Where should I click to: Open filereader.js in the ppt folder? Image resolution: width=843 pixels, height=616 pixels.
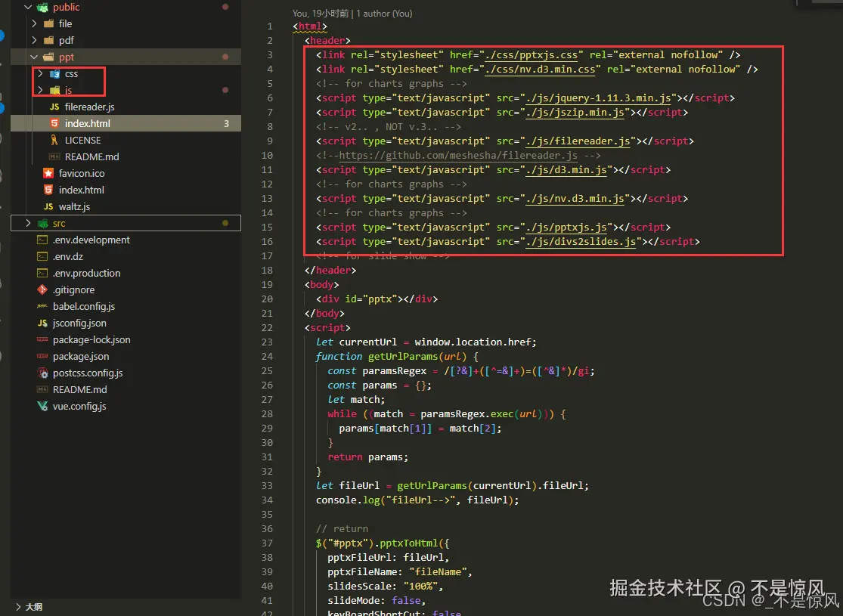tap(89, 107)
